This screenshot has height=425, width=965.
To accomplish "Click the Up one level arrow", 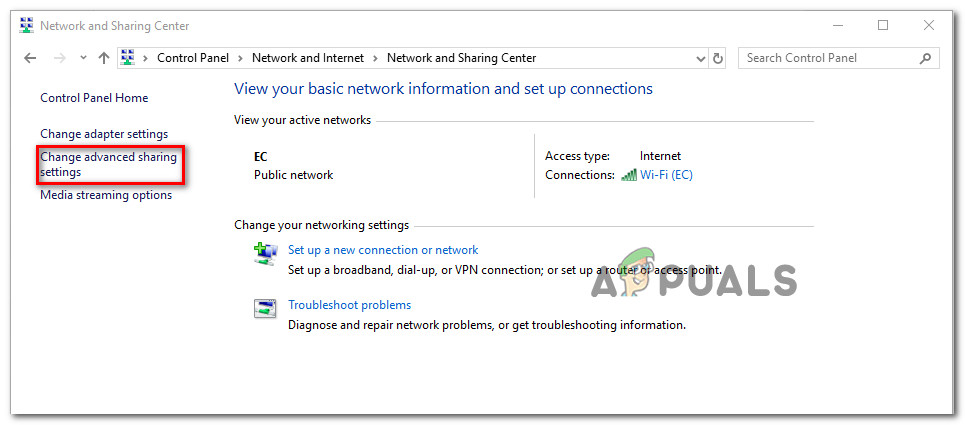I will [x=104, y=58].
